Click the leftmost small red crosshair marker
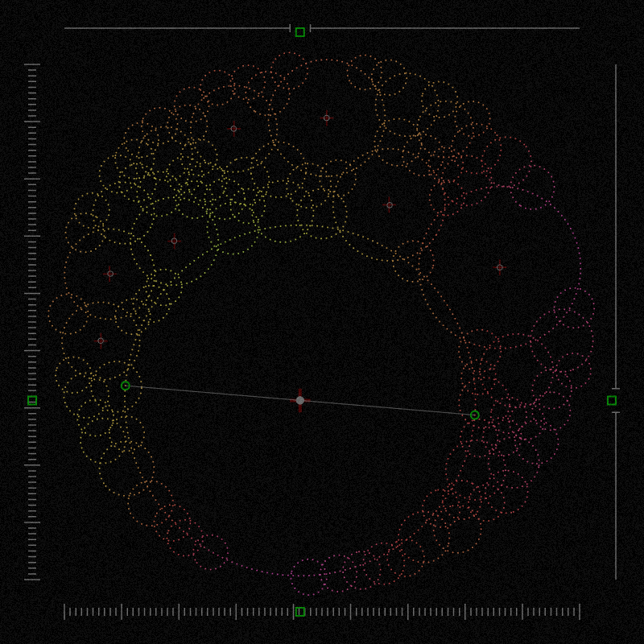Screen dimensions: 644x644 tap(101, 341)
